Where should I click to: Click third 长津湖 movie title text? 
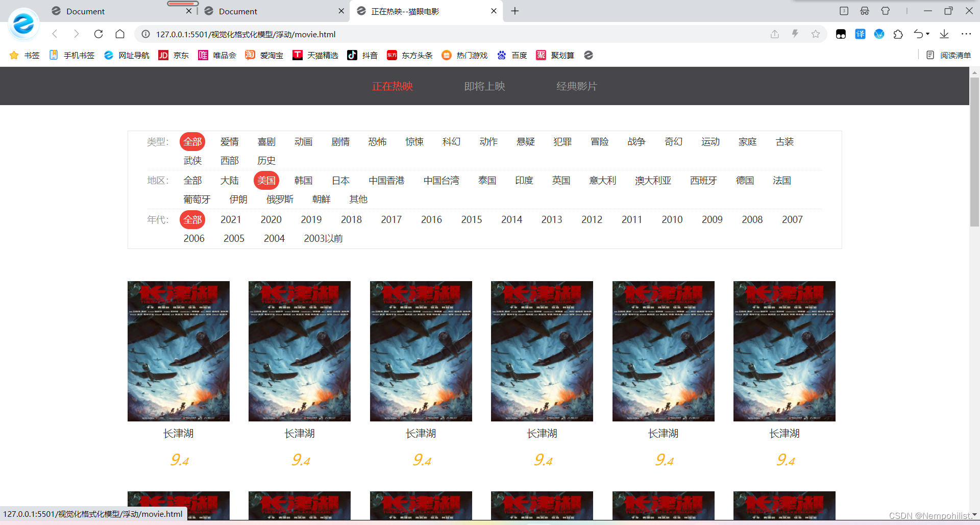[x=421, y=434]
